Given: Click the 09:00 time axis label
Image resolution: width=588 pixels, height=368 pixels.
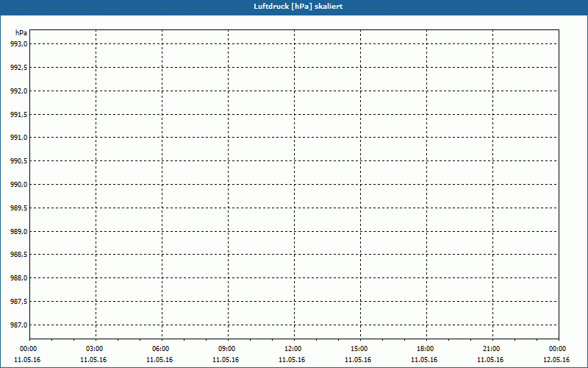Looking at the screenshot, I should (227, 349).
